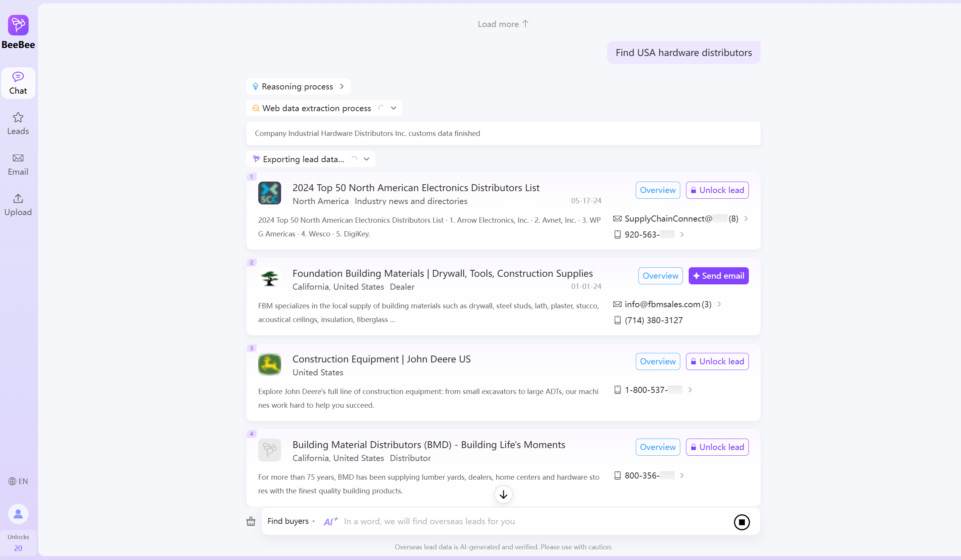Click the gift icon beside input
Screen dimensions: 961x560
click(251, 522)
